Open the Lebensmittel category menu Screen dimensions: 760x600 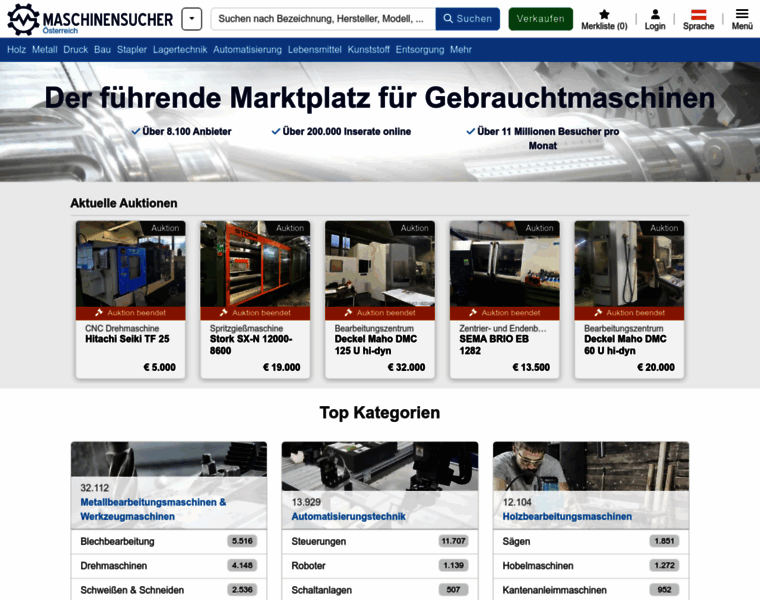[x=315, y=49]
